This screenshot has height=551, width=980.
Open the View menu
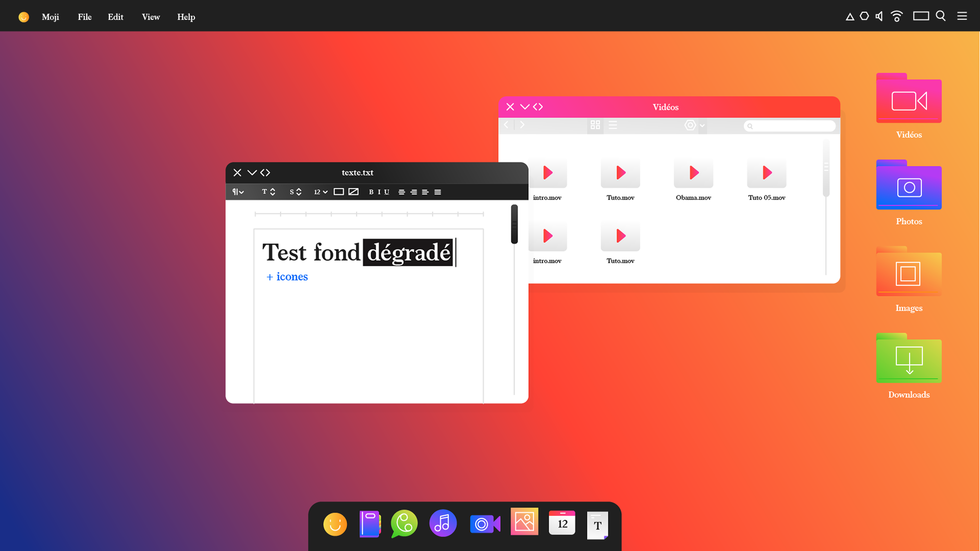[x=151, y=17]
